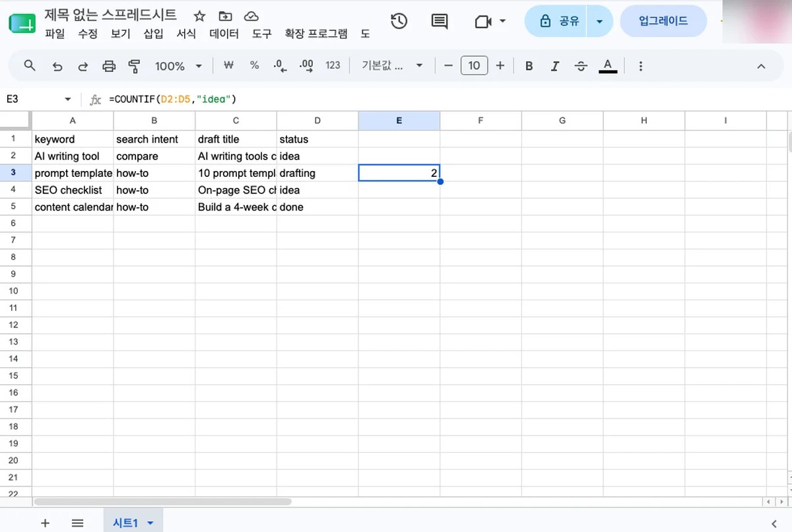Screen dimensions: 792x532
Task: Click the 공유 share button
Action: (557, 22)
